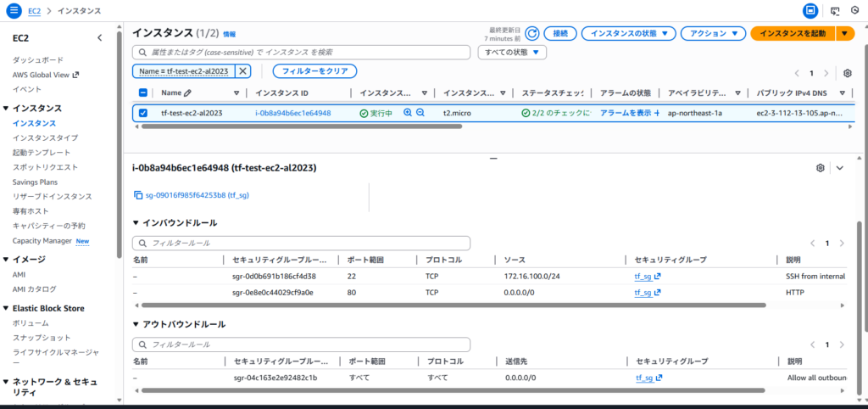The image size is (868, 409).
Task: Click the フィルターをクリア button
Action: pyautogui.click(x=314, y=71)
